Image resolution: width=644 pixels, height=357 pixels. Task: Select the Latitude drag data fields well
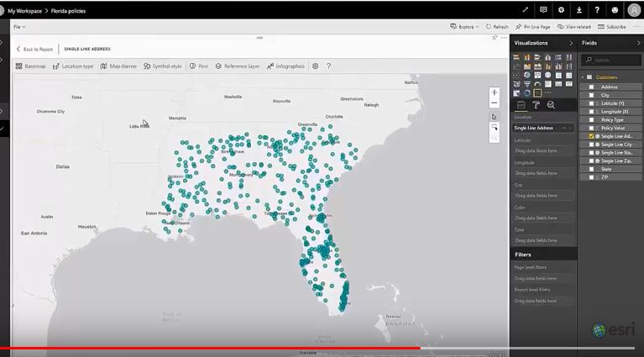pyautogui.click(x=543, y=150)
